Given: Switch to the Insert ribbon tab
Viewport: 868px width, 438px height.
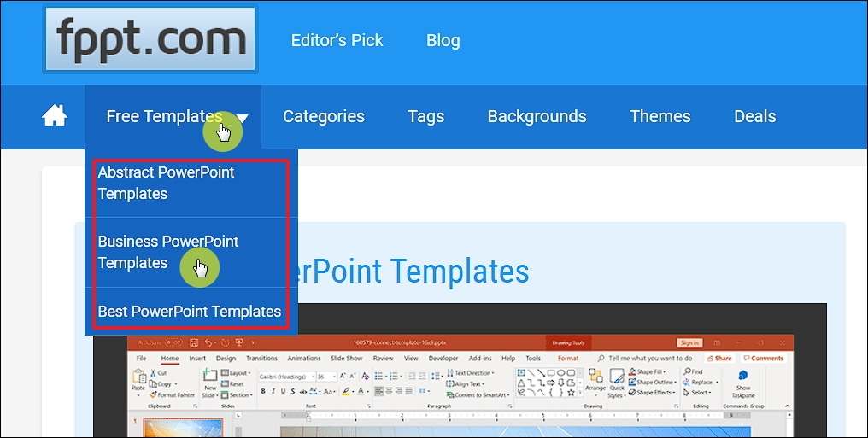Looking at the screenshot, I should [197, 359].
